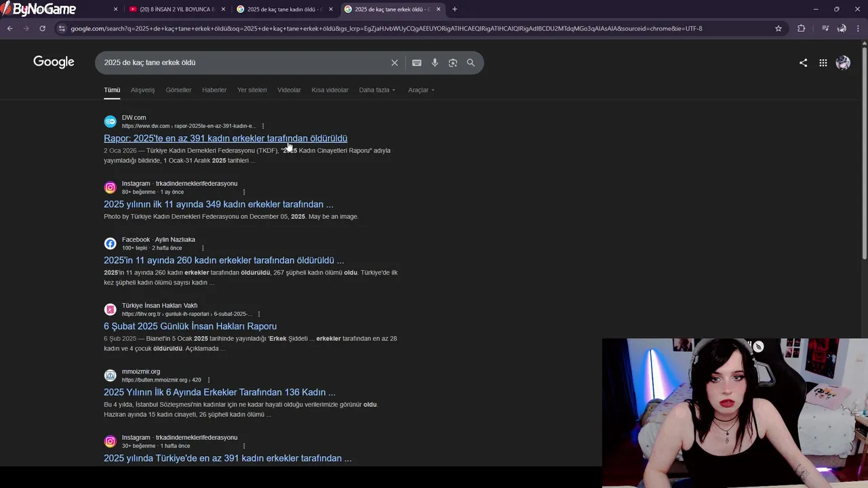Switch to the 'Kısa videolar' tab
This screenshot has height=488, width=868.
point(330,90)
